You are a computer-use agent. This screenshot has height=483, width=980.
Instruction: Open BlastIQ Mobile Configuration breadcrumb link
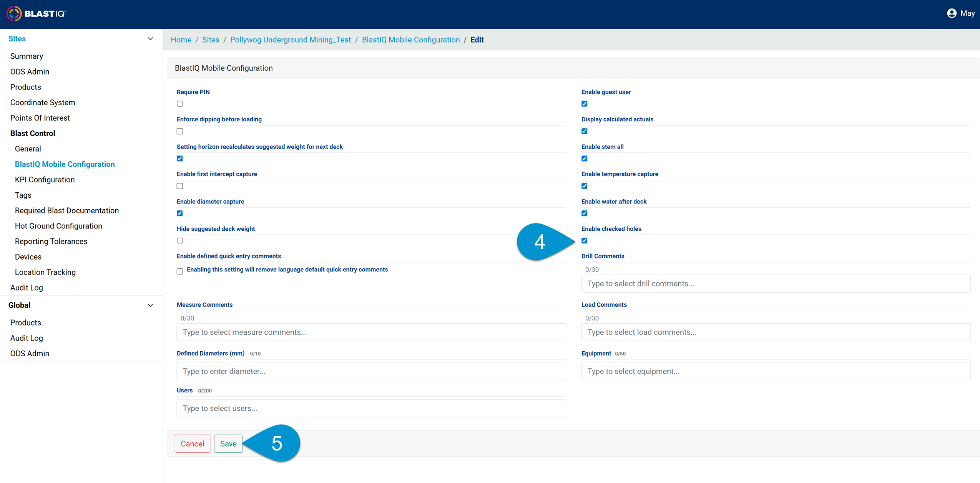tap(411, 40)
